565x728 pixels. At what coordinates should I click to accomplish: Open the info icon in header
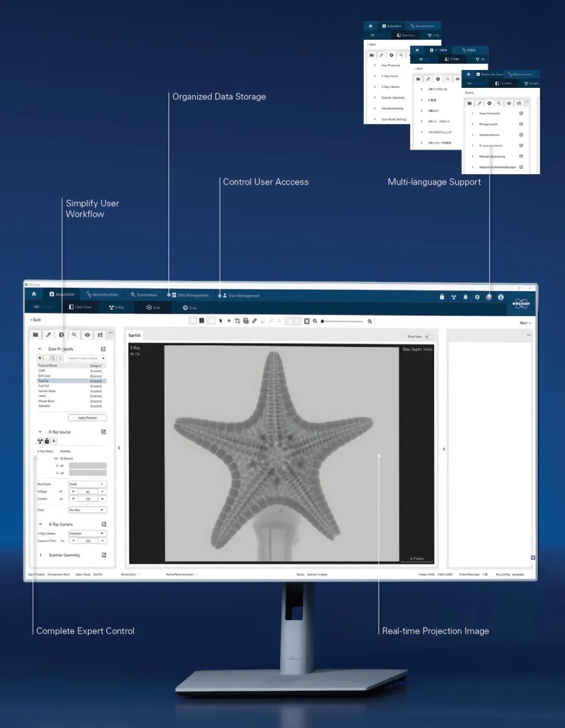(501, 297)
